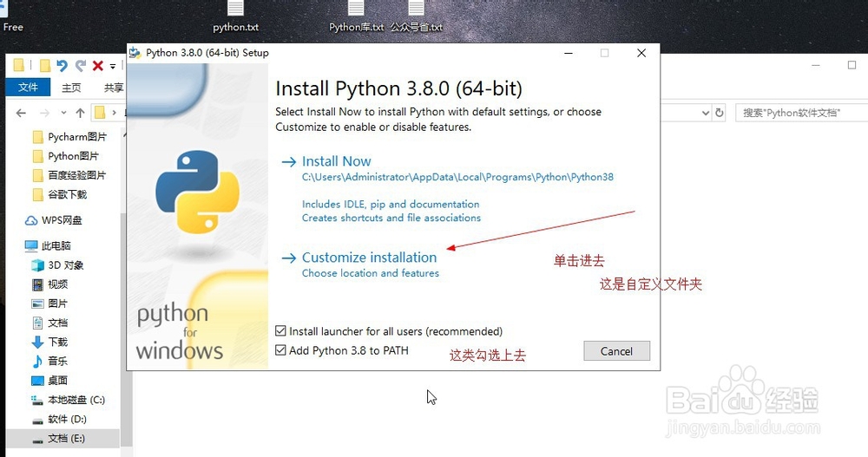Click folder icon in Explorer address bar
The width and height of the screenshot is (868, 457).
coord(100,113)
